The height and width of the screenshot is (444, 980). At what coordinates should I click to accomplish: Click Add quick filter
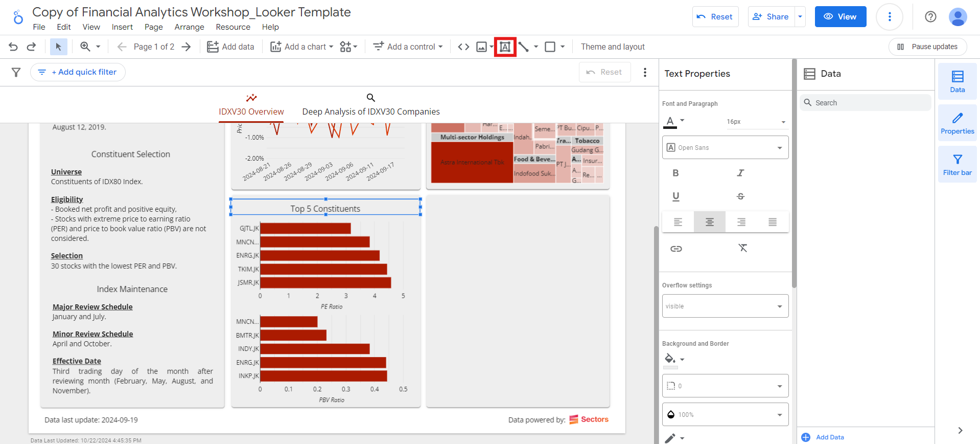pyautogui.click(x=78, y=72)
